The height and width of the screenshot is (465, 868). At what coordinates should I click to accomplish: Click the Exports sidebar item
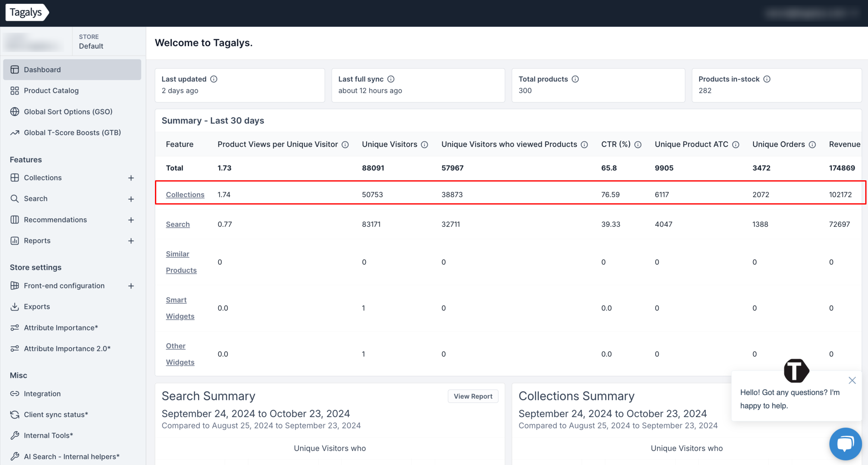pos(37,307)
